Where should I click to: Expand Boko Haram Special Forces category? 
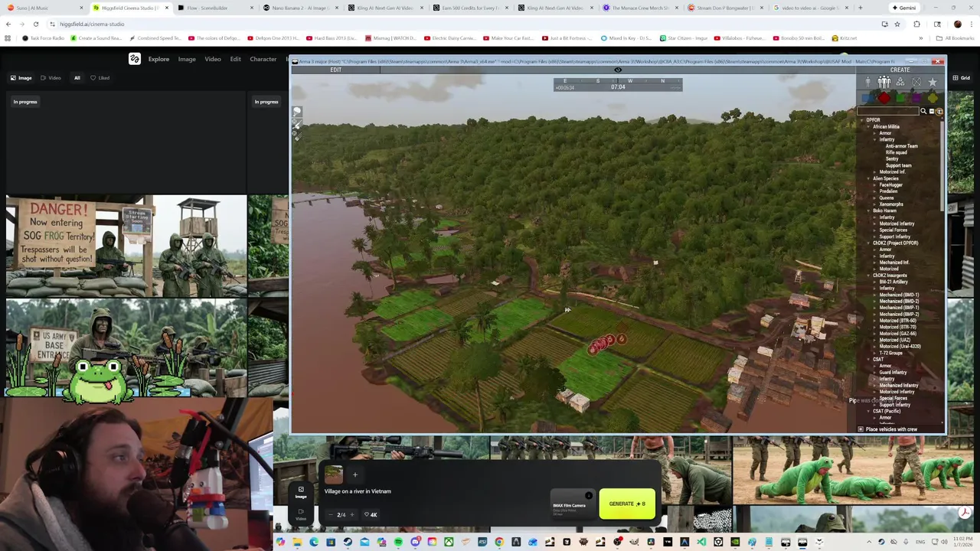tap(876, 230)
